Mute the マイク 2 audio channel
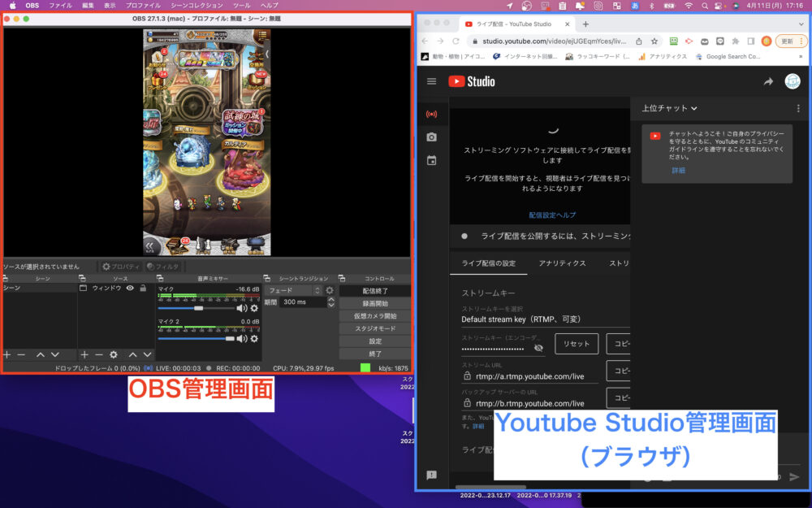The image size is (812, 508). pos(241,338)
